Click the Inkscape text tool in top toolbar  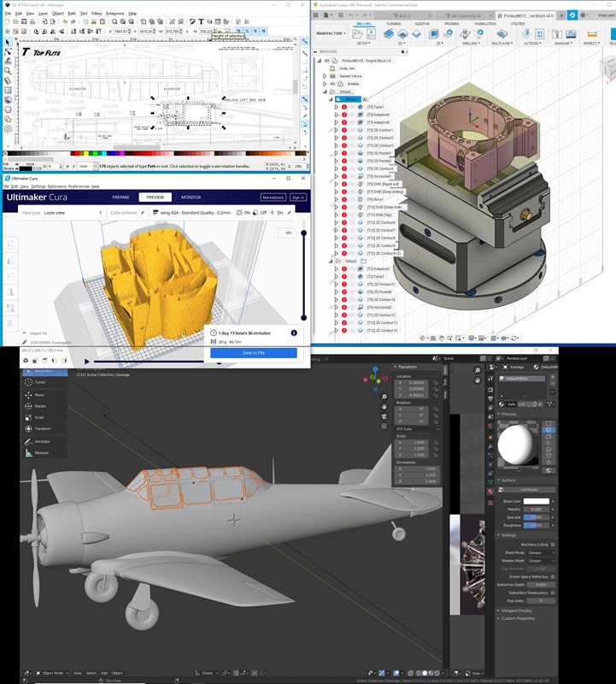tap(201, 21)
